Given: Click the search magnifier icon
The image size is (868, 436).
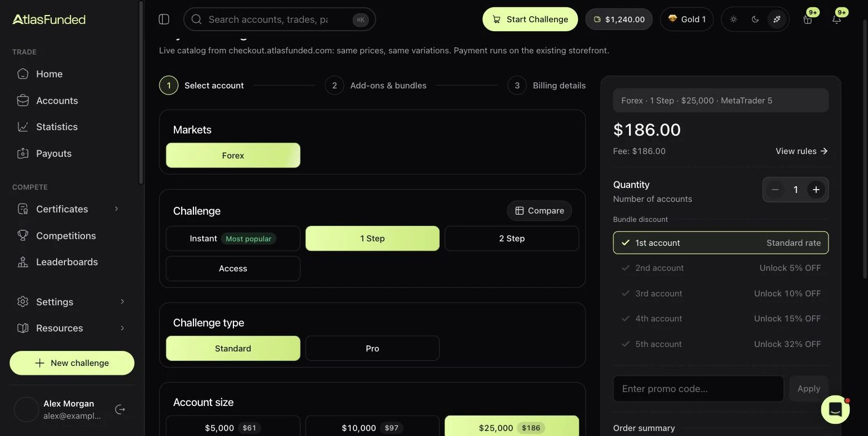Looking at the screenshot, I should click(x=196, y=19).
